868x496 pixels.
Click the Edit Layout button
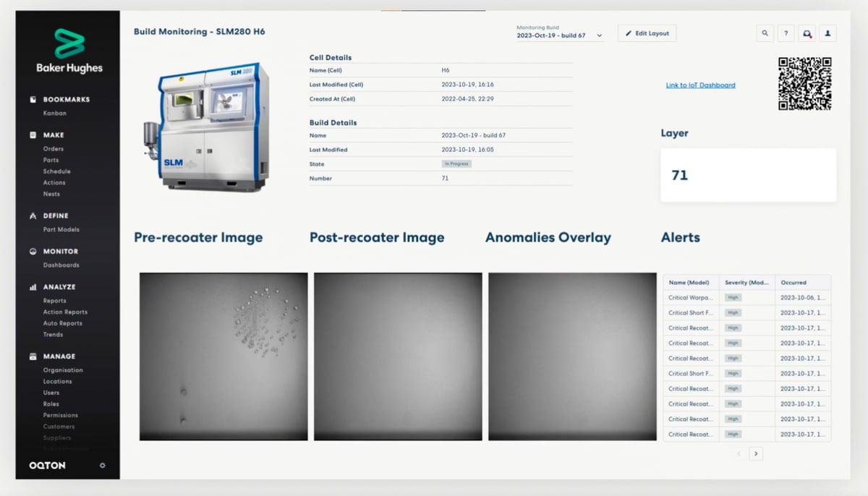647,33
